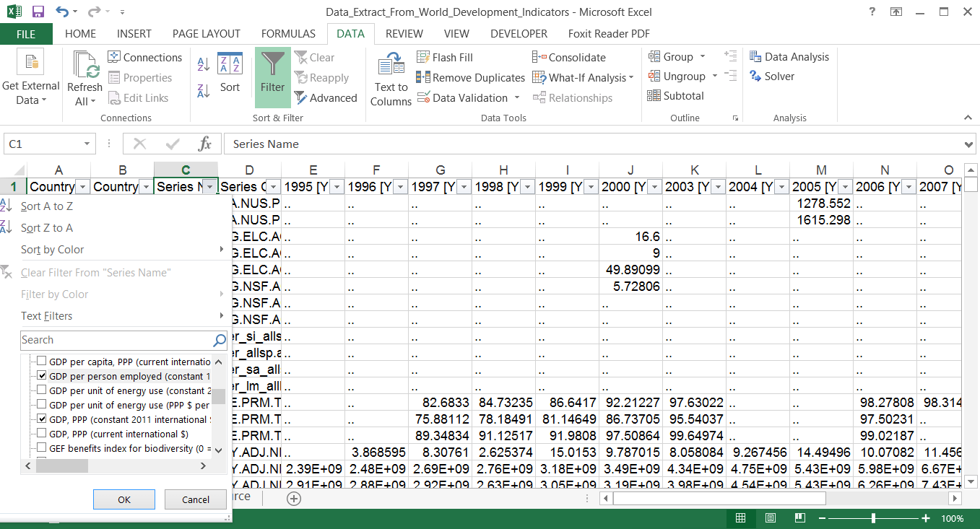Open the DEVELOPER ribbon tab
980x529 pixels.
[x=518, y=33]
